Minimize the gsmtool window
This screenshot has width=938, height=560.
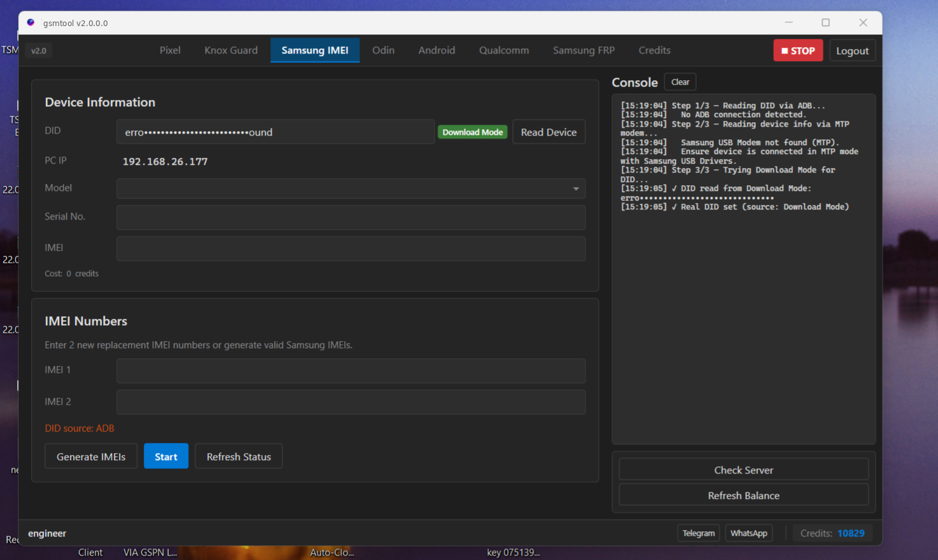[x=788, y=22]
